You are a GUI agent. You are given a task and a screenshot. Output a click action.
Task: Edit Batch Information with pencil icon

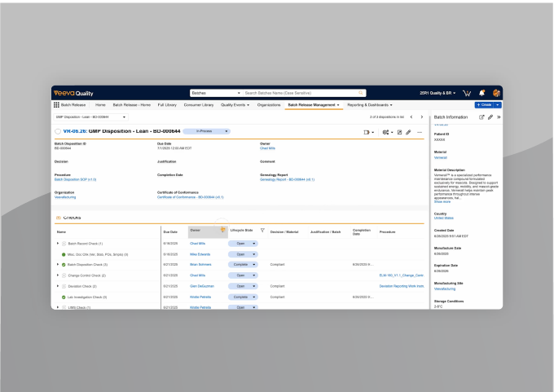pos(490,117)
